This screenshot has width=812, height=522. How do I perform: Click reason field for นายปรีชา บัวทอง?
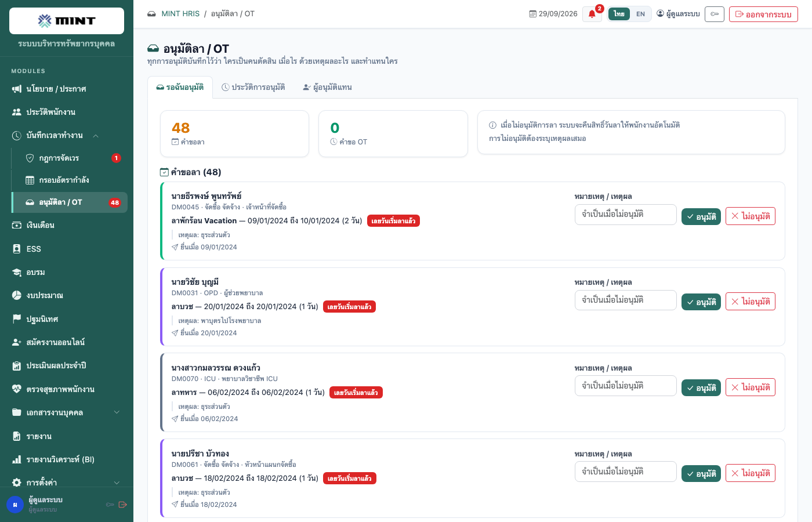pos(626,472)
